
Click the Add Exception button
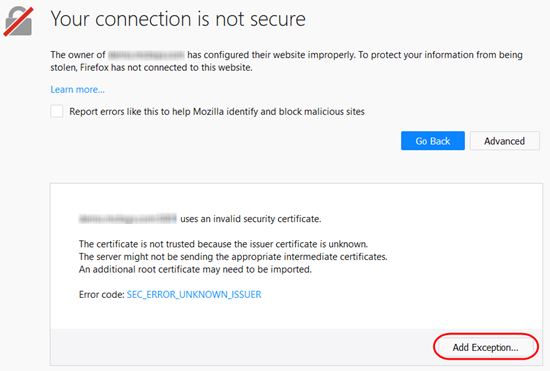pos(485,347)
